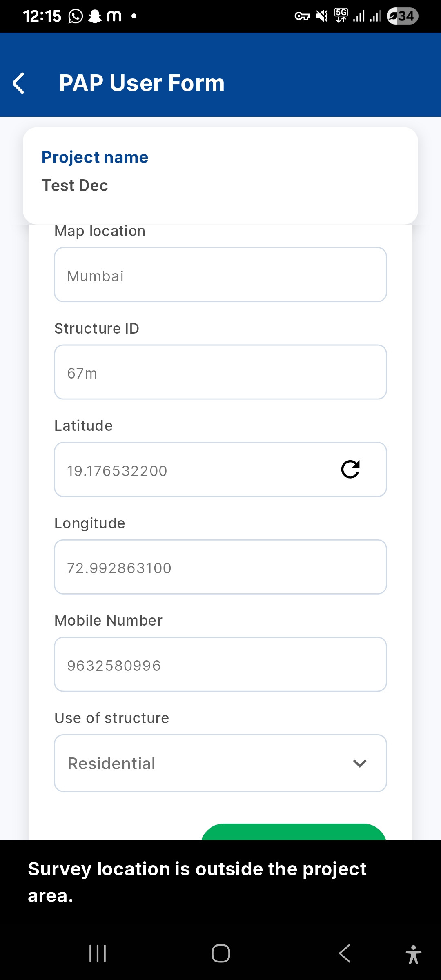Open Android recent apps button

[x=98, y=953]
